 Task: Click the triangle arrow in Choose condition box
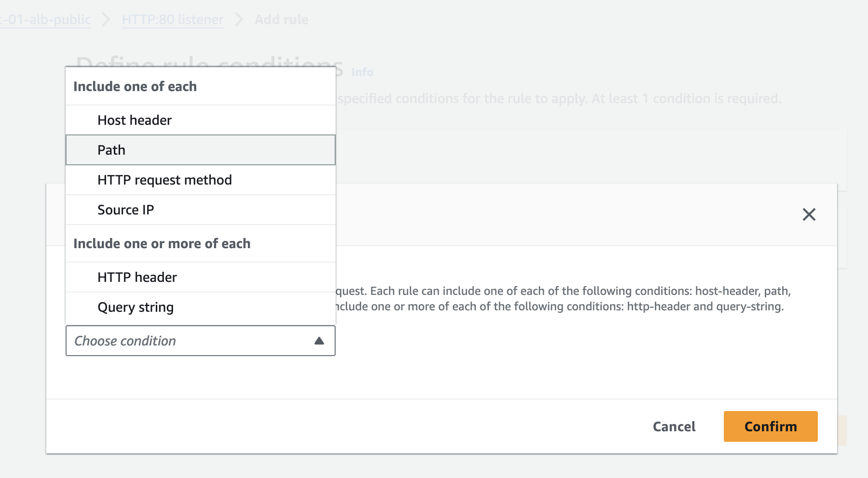click(319, 341)
